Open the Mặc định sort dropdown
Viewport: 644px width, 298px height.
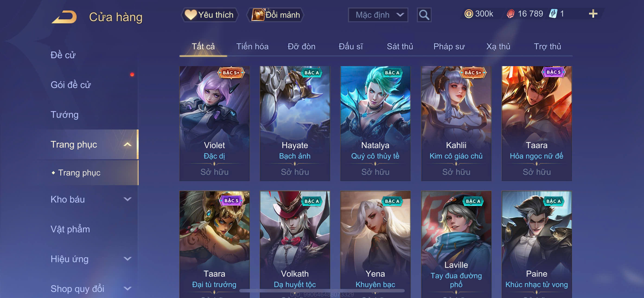tap(378, 15)
